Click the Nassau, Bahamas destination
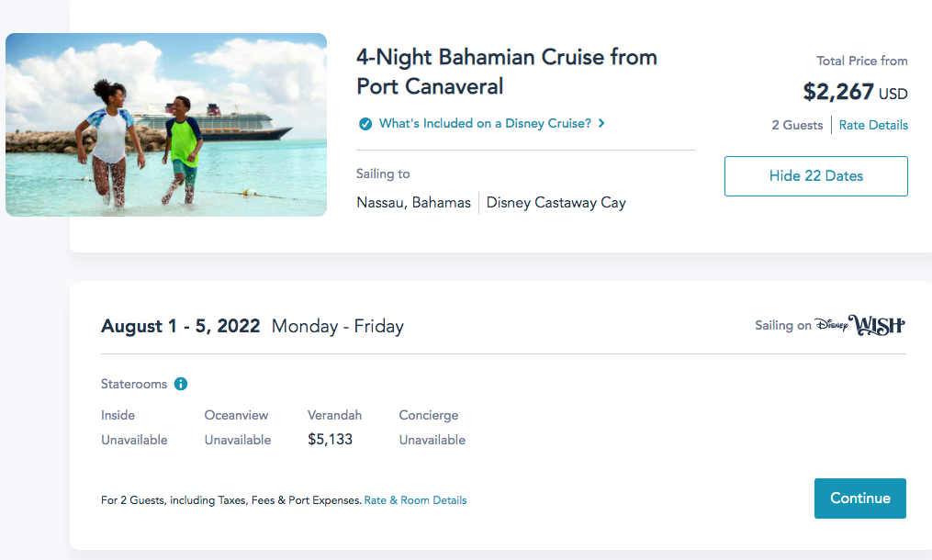This screenshot has width=932, height=560. pos(413,203)
